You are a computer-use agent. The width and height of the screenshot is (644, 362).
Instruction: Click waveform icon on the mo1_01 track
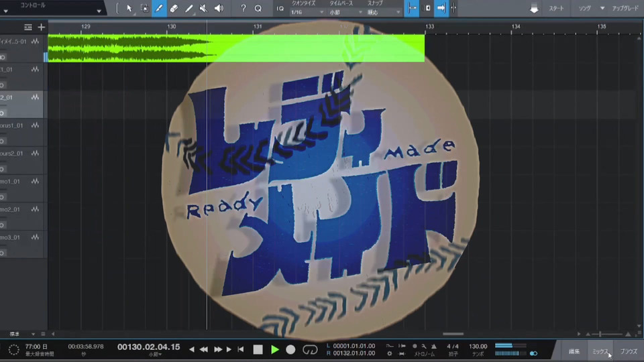36,181
